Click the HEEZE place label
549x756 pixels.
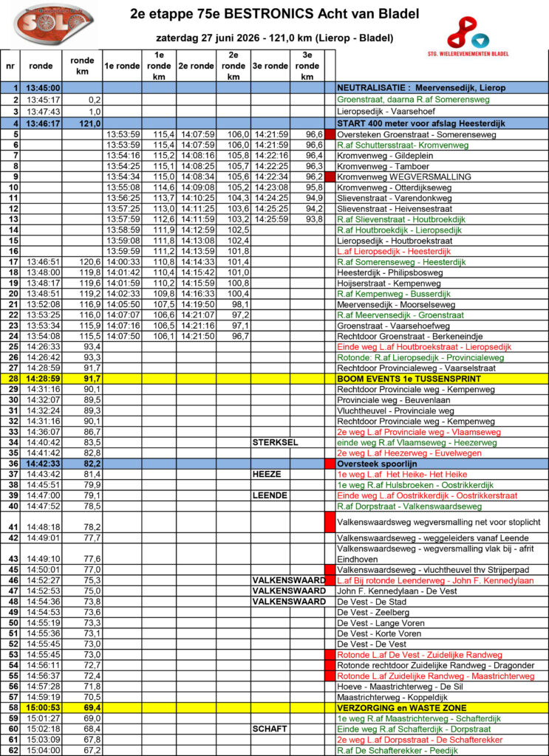(x=267, y=475)
